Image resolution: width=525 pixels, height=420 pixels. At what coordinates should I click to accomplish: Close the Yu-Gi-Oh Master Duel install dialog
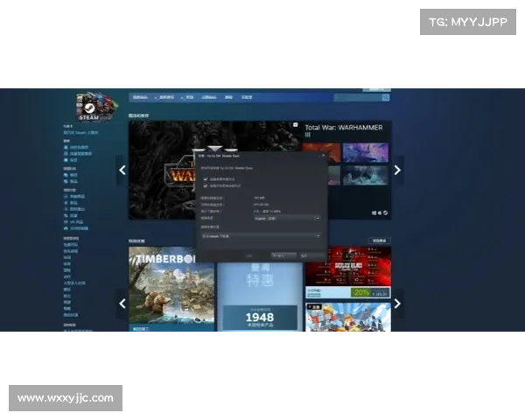[x=323, y=156]
